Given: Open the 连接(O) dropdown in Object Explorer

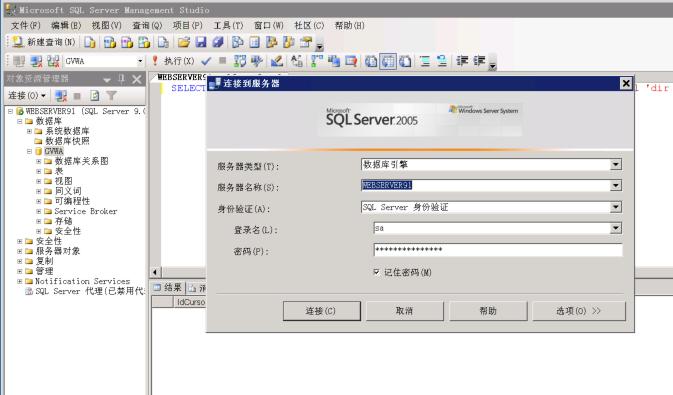Looking at the screenshot, I should pos(27,95).
